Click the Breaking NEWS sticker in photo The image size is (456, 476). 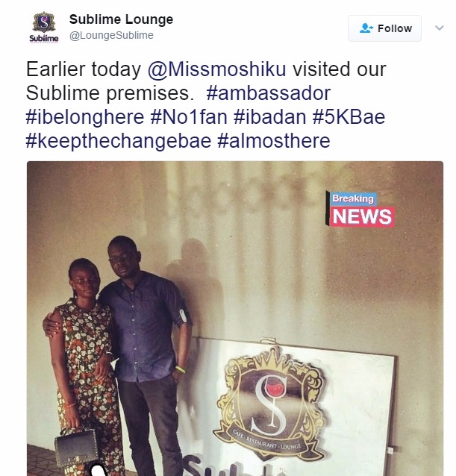(x=360, y=210)
